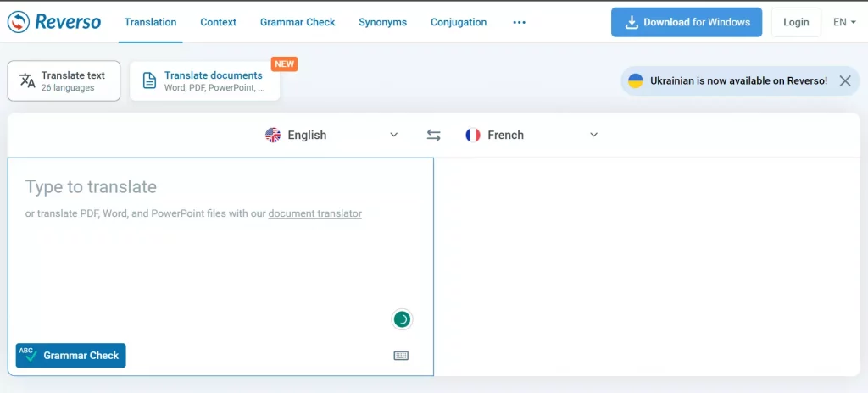
Task: Select the Translate text option
Action: pos(64,80)
